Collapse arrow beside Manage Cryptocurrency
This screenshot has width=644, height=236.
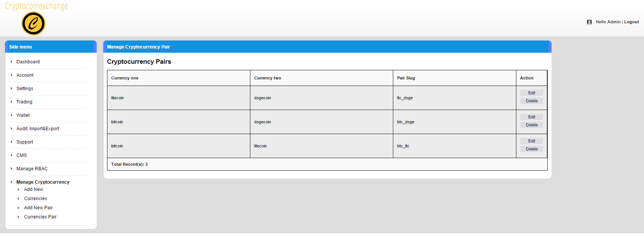(11, 182)
